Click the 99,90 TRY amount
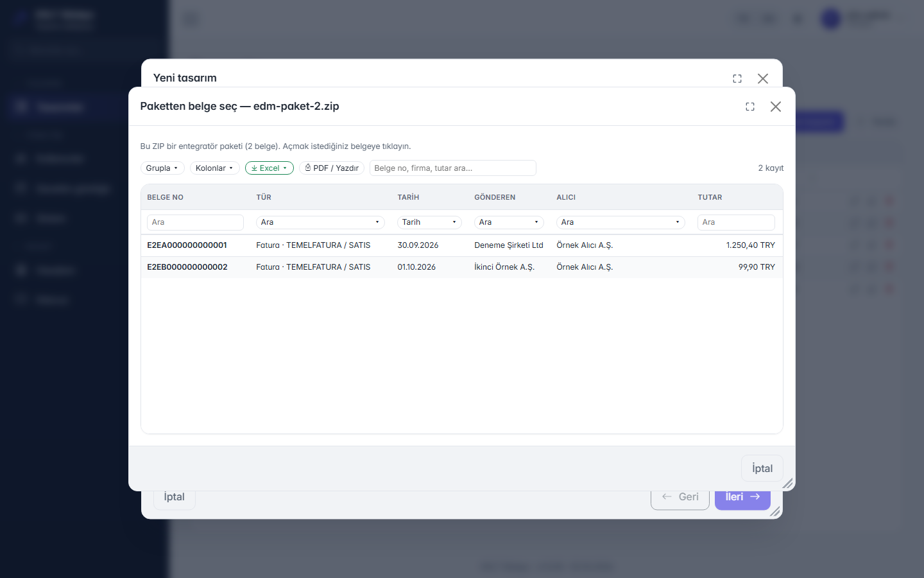 (x=757, y=267)
